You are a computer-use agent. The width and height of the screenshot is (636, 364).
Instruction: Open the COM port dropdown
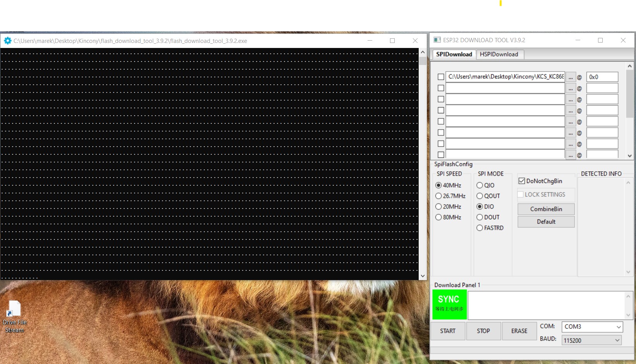click(592, 327)
